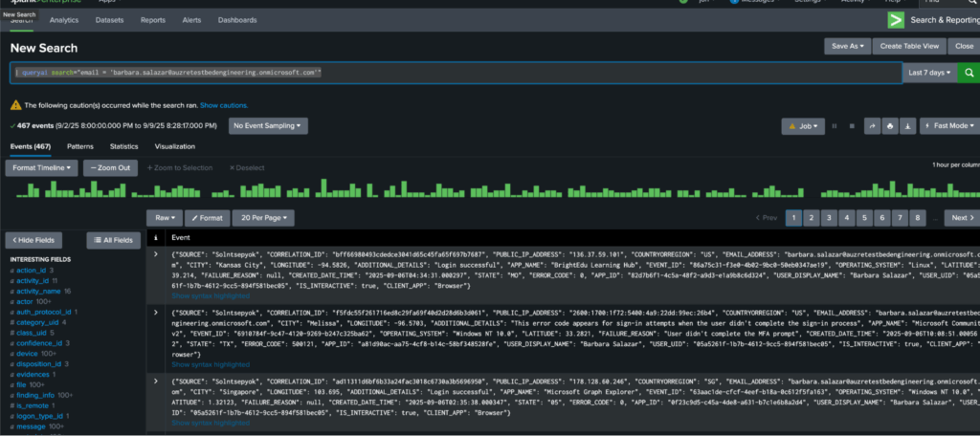
Task: Click the Format button with pencil
Action: click(207, 218)
